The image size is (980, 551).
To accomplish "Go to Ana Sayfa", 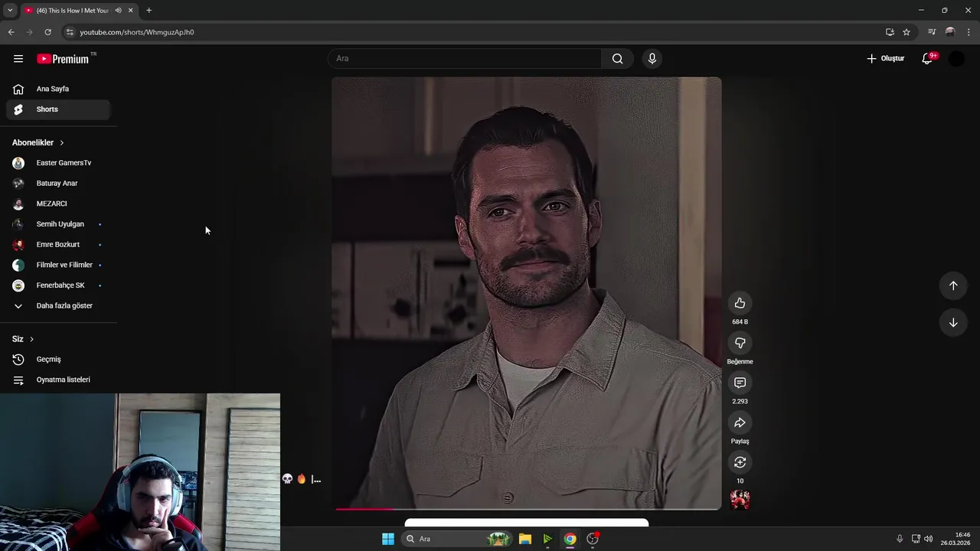I will coord(58,89).
